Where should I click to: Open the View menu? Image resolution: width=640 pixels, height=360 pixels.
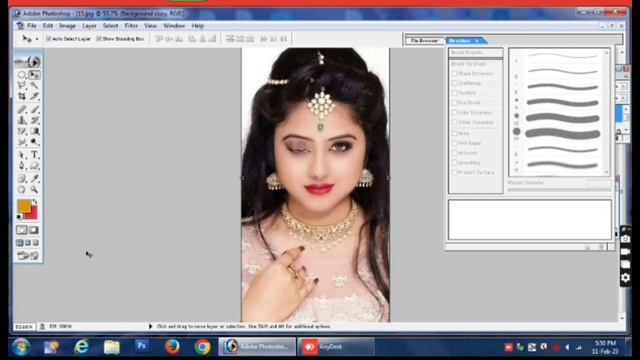tap(150, 26)
